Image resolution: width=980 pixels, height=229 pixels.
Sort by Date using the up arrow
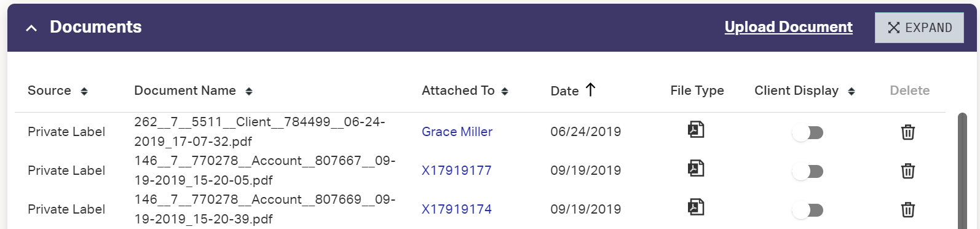590,90
